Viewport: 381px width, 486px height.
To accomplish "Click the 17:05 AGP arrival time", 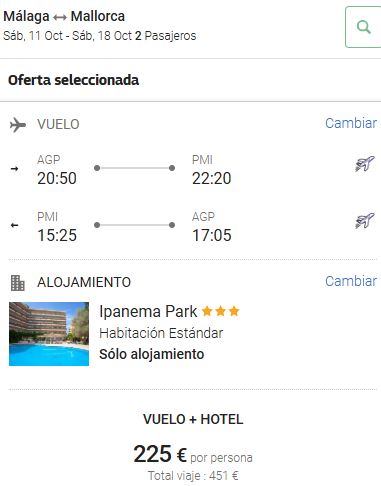I will pyautogui.click(x=212, y=235).
